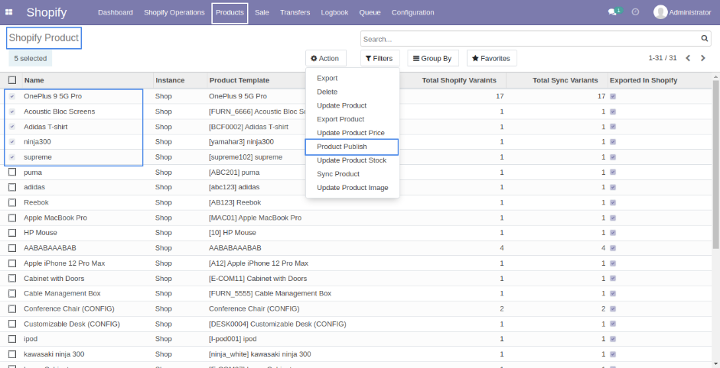Select Sync Product action
720x368 pixels.
click(352, 174)
